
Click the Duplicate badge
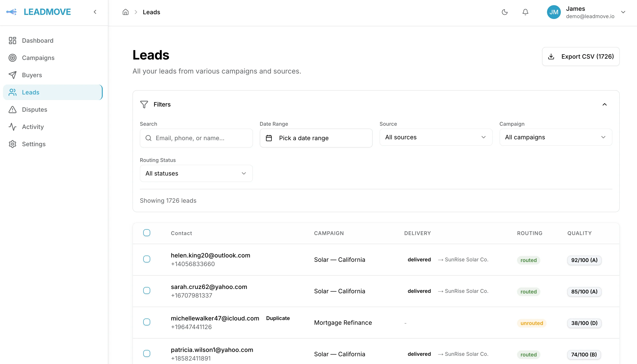click(x=278, y=318)
